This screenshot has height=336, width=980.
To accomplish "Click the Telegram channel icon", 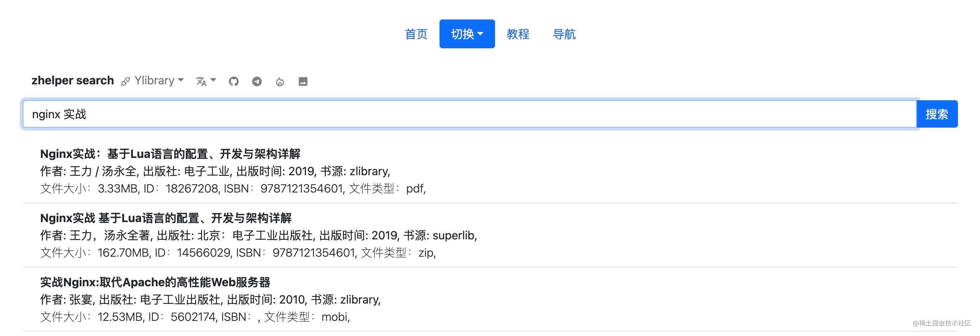I will click(257, 81).
